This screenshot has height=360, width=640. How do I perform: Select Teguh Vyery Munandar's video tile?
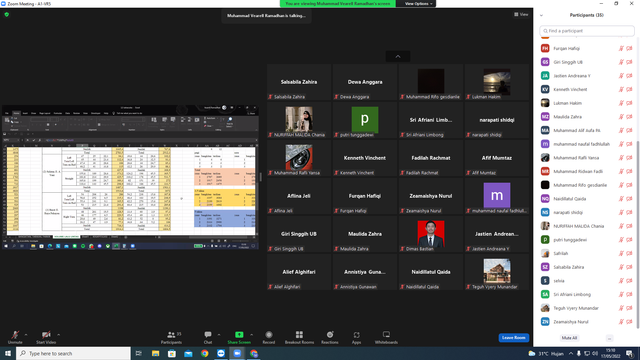(x=497, y=272)
